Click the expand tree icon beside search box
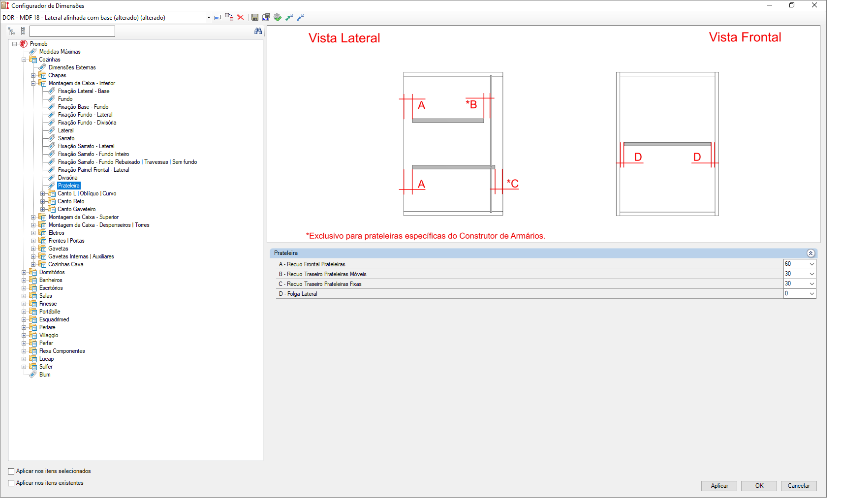The height and width of the screenshot is (504, 843). coord(12,31)
